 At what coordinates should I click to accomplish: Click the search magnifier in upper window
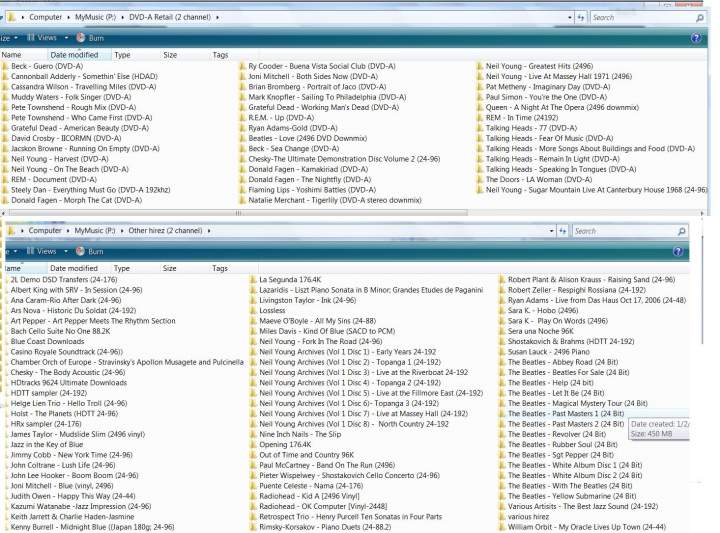click(700, 17)
